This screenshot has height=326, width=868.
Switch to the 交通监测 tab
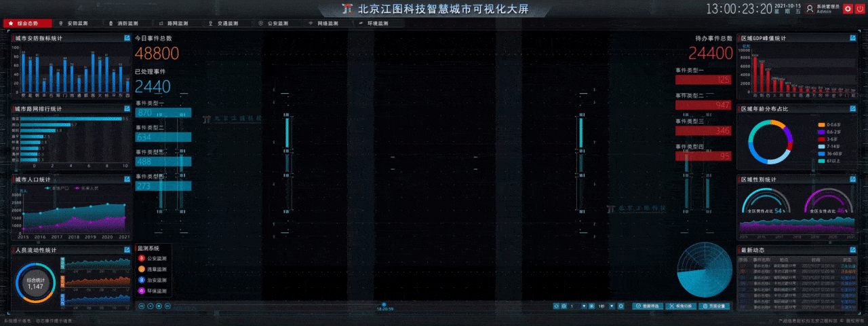(226, 23)
